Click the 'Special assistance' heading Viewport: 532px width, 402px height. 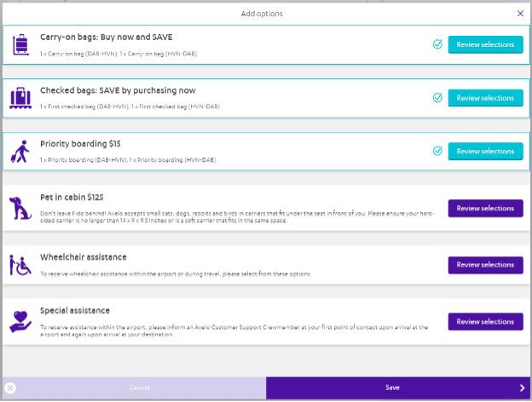pos(75,311)
